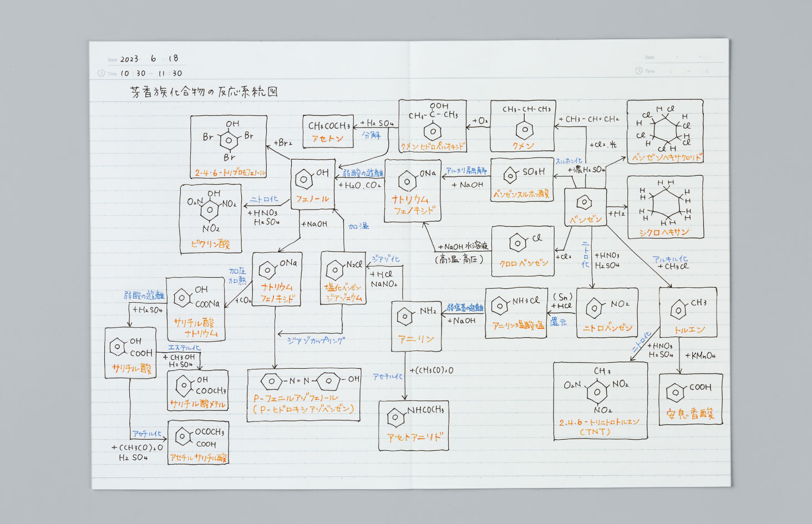Click the azo compound structure with N=N
This screenshot has height=524, width=812.
303,380
